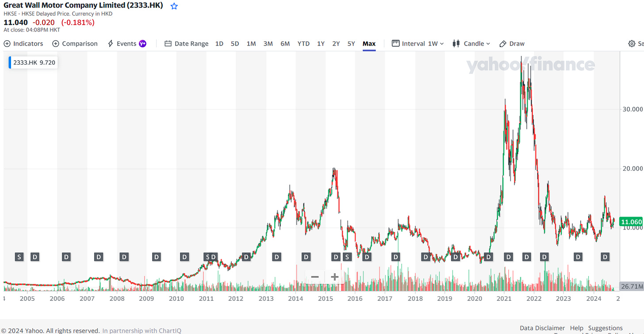This screenshot has height=334, width=644.
Task: Open the Comparison tool
Action: tap(74, 43)
